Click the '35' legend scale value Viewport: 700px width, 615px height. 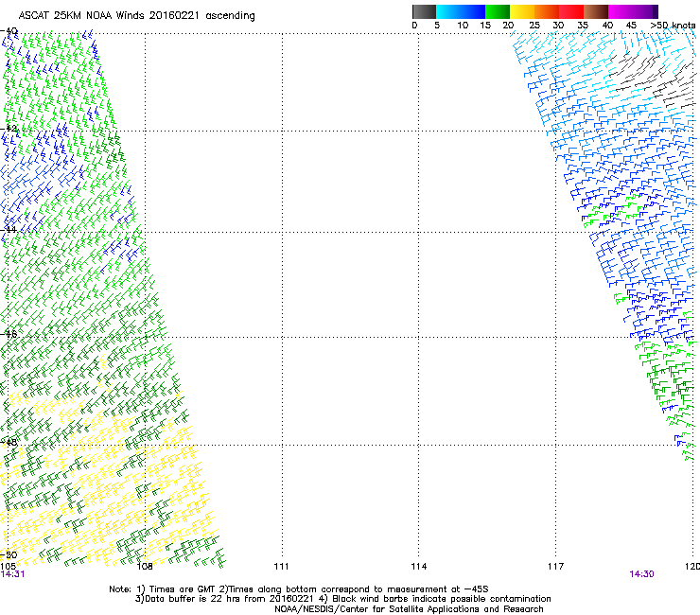(583, 26)
